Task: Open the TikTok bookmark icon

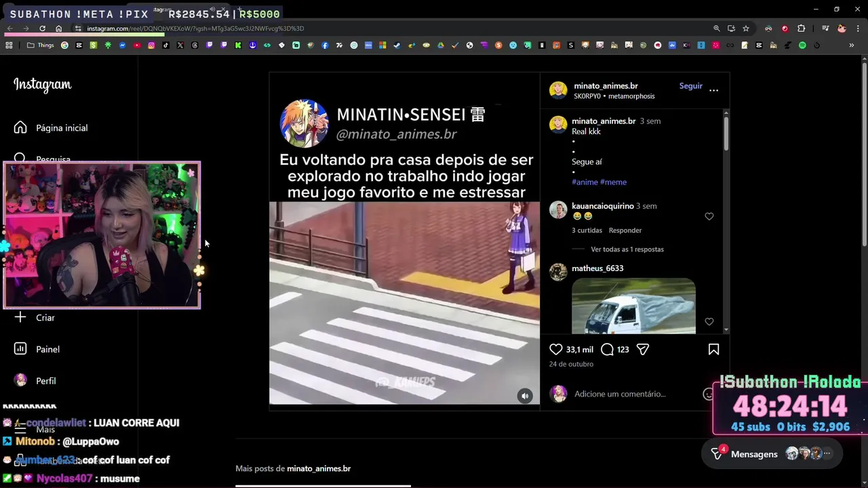Action: (x=165, y=45)
